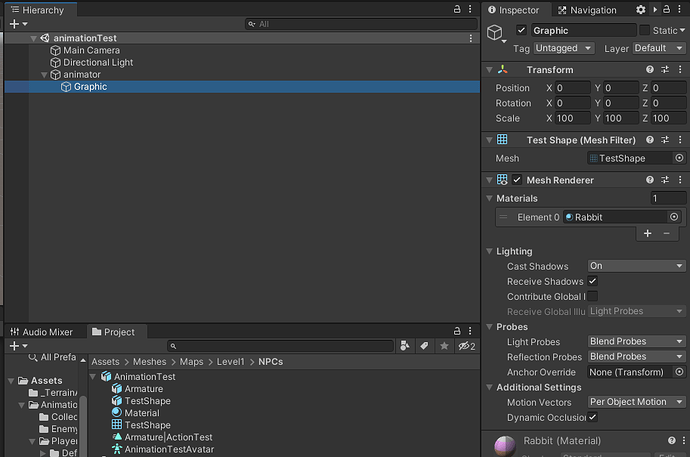Edit the Scale X value field
The height and width of the screenshot is (457, 690).
tap(572, 118)
